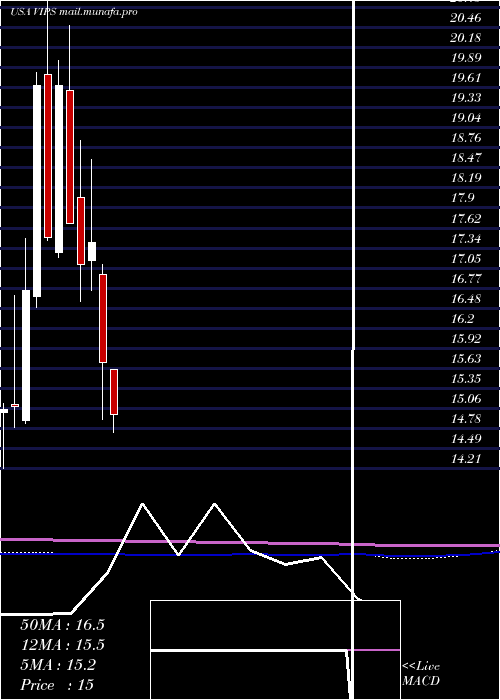The image size is (500, 700).
Task: Choose the 16.2 price label
Action: click(x=463, y=319)
